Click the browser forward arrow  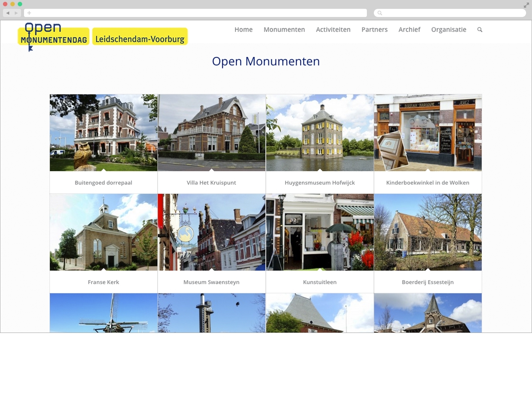point(16,13)
